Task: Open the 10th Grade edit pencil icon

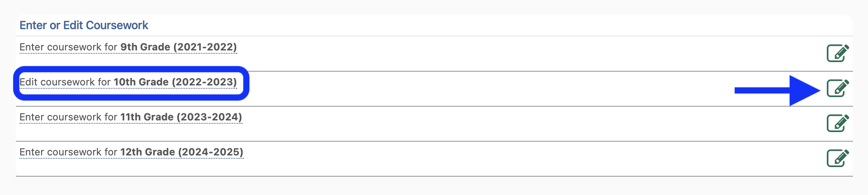Action: coord(837,88)
